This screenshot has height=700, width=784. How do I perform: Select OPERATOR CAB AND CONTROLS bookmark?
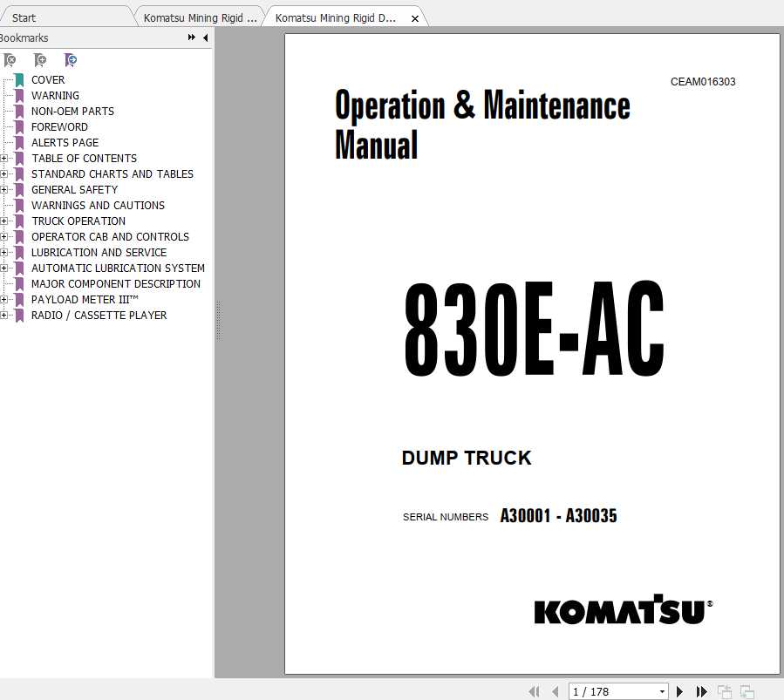click(110, 237)
